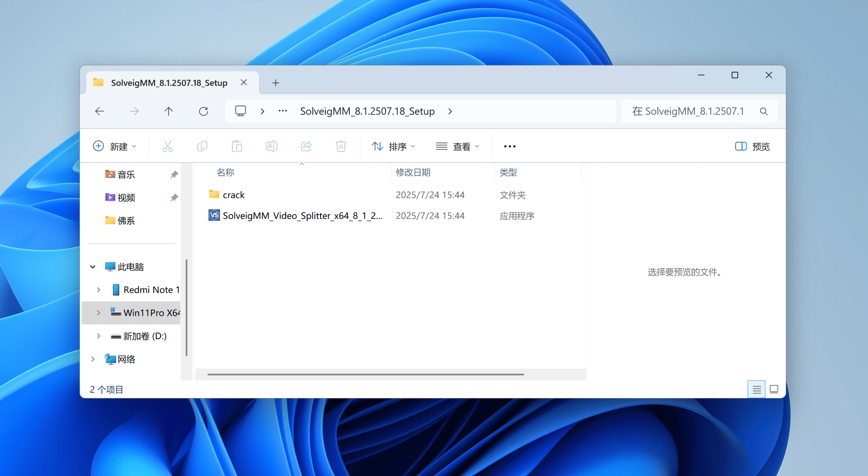Screen dimensions: 868x476
Task: Click the search box for SolveigMM folder
Action: pyautogui.click(x=688, y=111)
